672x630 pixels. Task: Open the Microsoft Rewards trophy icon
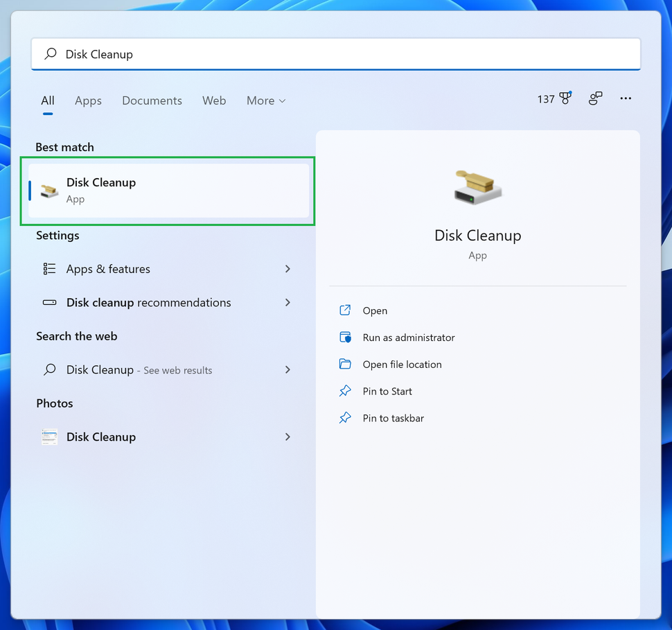point(565,98)
